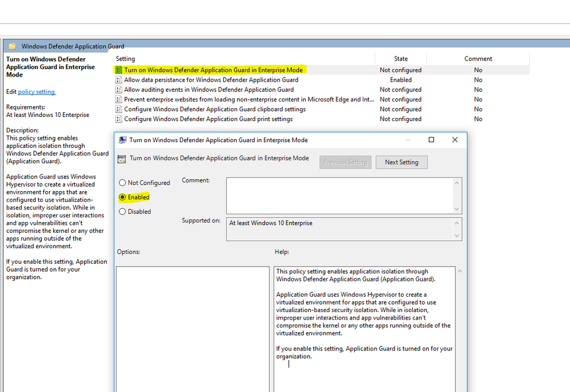Click Windows Defender Application Guard header title
This screenshot has width=570, height=392.
click(x=73, y=46)
